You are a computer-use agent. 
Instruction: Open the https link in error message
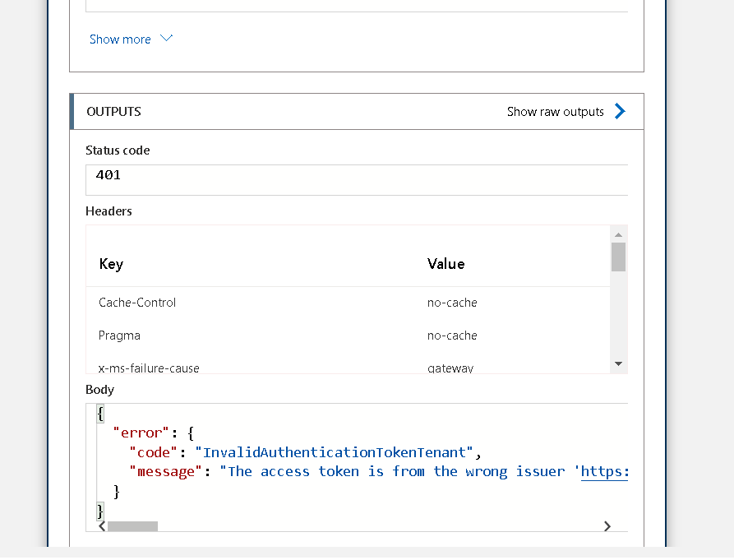click(x=604, y=471)
